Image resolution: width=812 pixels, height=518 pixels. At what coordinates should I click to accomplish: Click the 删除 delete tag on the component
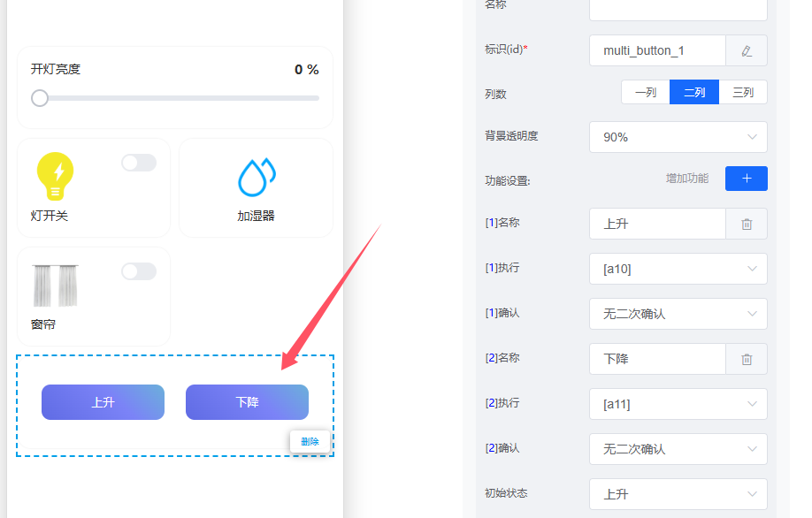click(310, 441)
